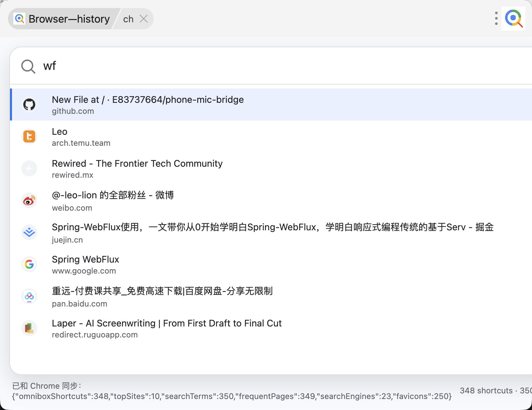The width and height of the screenshot is (532, 410).
Task: Open 'Rewired - The Frontier Tech Community' result
Action: click(271, 168)
